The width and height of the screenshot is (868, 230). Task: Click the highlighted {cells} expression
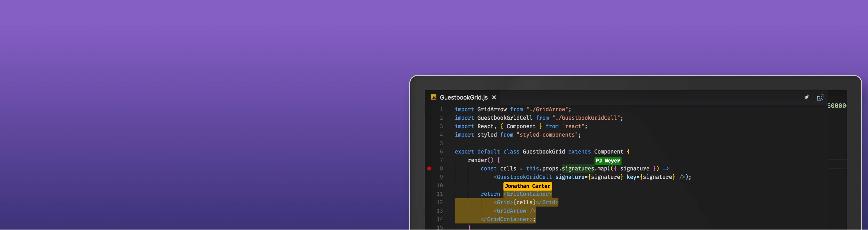pyautogui.click(x=525, y=202)
